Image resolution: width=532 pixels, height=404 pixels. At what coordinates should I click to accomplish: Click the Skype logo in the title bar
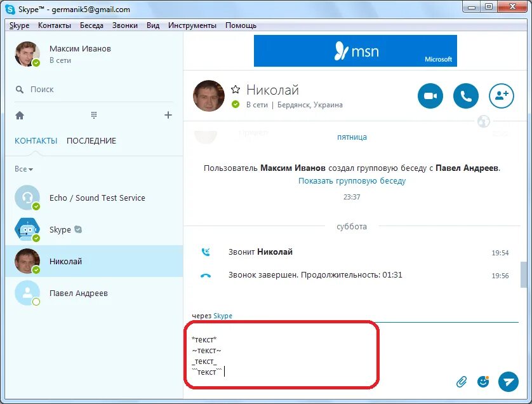[10, 9]
